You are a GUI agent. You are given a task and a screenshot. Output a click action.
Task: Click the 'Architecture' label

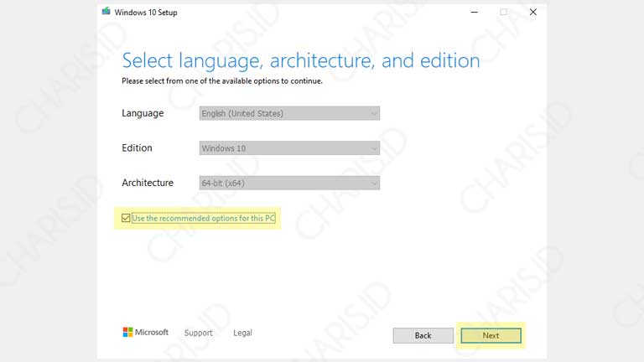(x=148, y=183)
